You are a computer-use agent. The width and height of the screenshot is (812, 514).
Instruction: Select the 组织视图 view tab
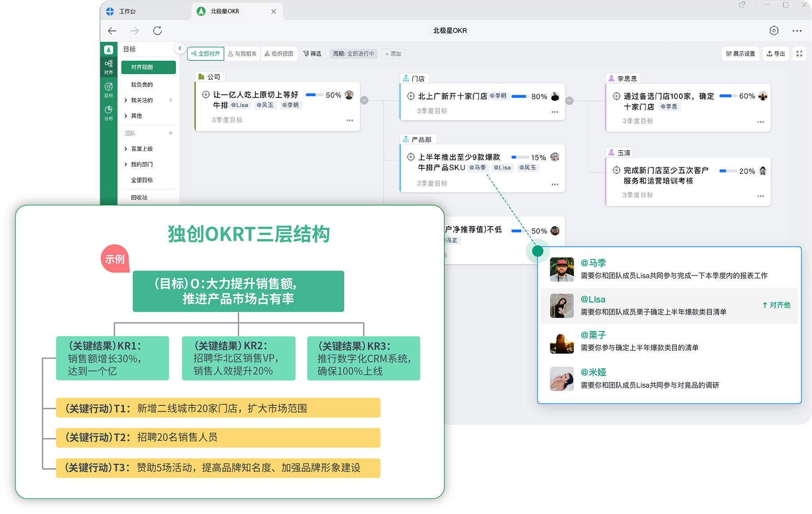[279, 54]
